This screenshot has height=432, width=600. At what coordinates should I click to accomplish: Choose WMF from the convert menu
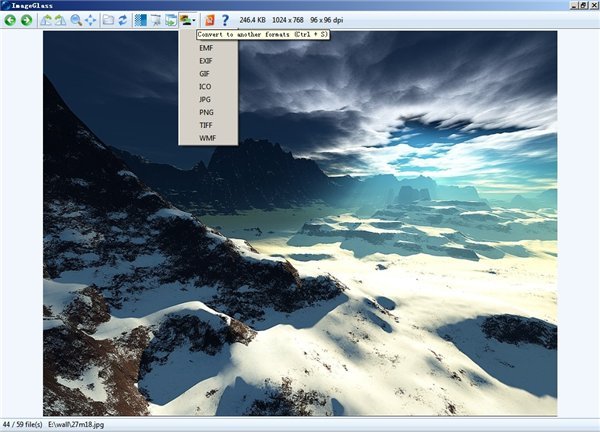pyautogui.click(x=208, y=138)
